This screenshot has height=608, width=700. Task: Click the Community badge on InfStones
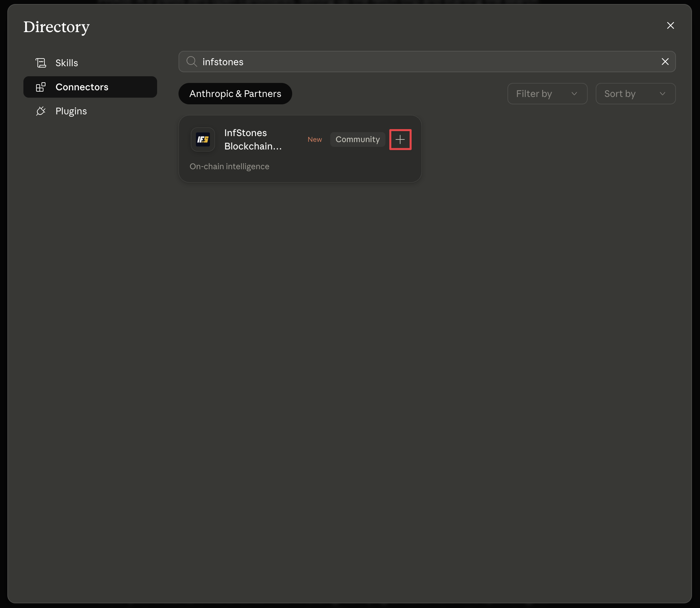click(357, 139)
